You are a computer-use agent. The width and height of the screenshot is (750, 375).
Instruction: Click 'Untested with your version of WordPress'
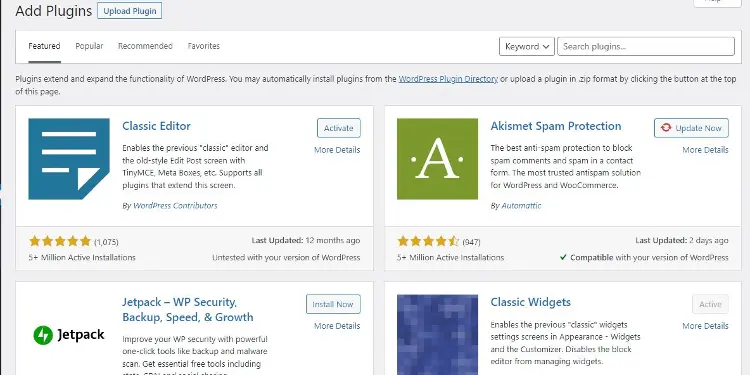click(286, 257)
